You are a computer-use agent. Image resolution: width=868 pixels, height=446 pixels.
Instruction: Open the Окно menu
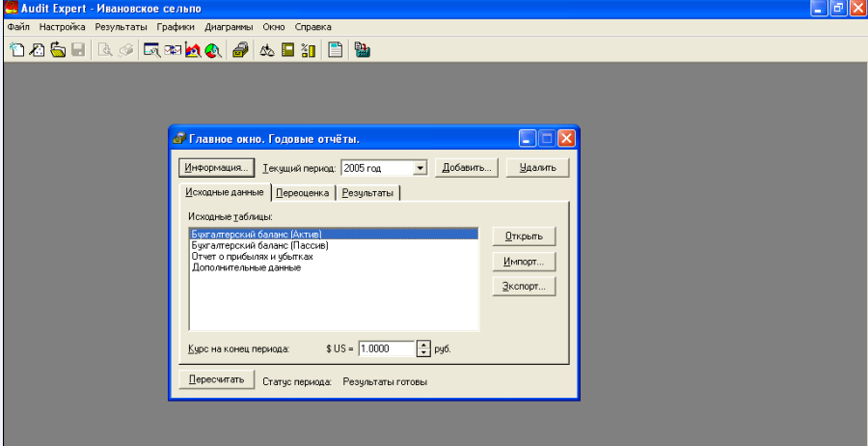[x=274, y=27]
